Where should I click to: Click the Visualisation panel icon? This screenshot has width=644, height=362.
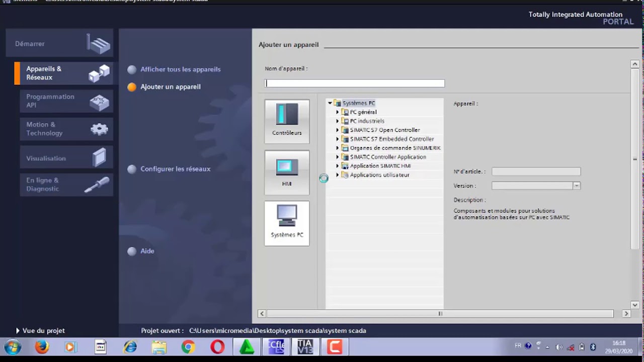coord(100,157)
